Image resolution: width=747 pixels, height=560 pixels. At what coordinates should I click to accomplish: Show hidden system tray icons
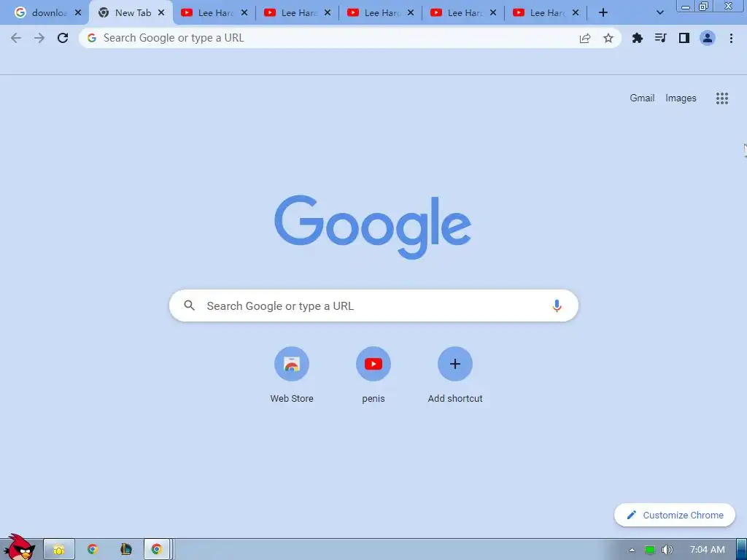click(x=632, y=550)
